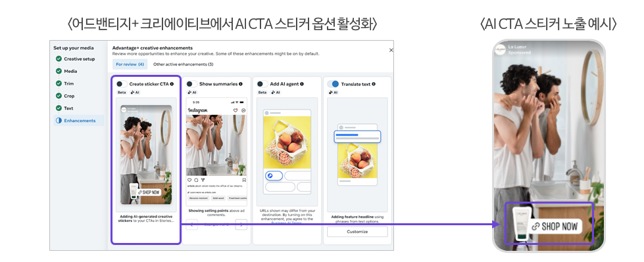Screen dimensions: 644x262
Task: Switch to For review (4) tab
Action: [130, 64]
